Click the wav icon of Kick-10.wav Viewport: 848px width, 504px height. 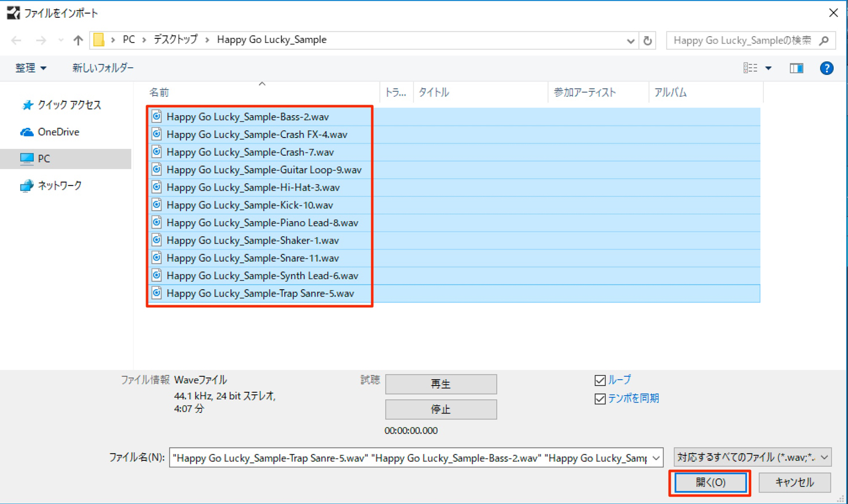tap(156, 204)
